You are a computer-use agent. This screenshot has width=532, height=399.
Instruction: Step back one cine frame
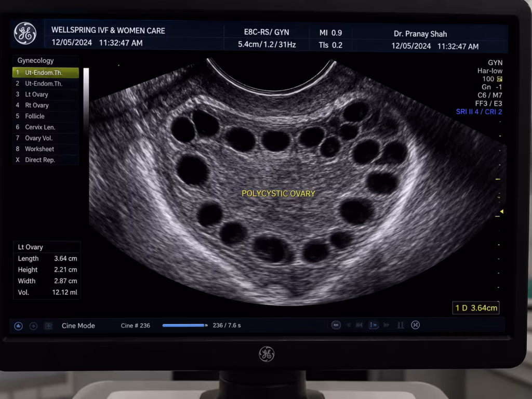[349, 325]
